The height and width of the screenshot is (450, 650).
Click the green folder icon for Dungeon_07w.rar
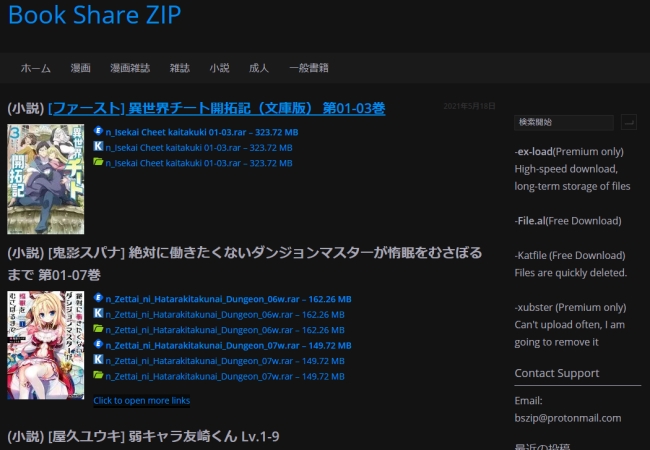pyautogui.click(x=98, y=375)
